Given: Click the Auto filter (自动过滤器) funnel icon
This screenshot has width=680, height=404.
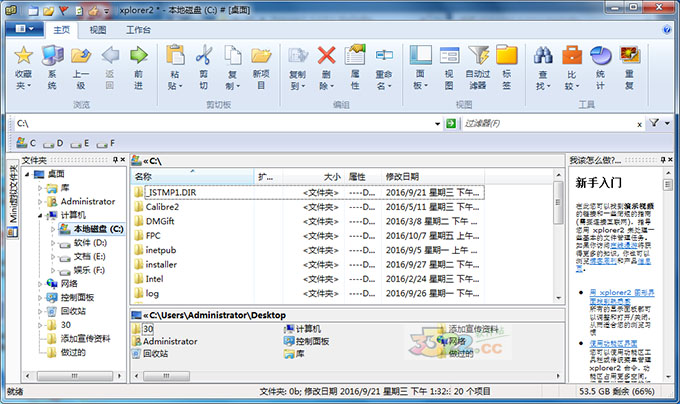Looking at the screenshot, I should tap(478, 55).
